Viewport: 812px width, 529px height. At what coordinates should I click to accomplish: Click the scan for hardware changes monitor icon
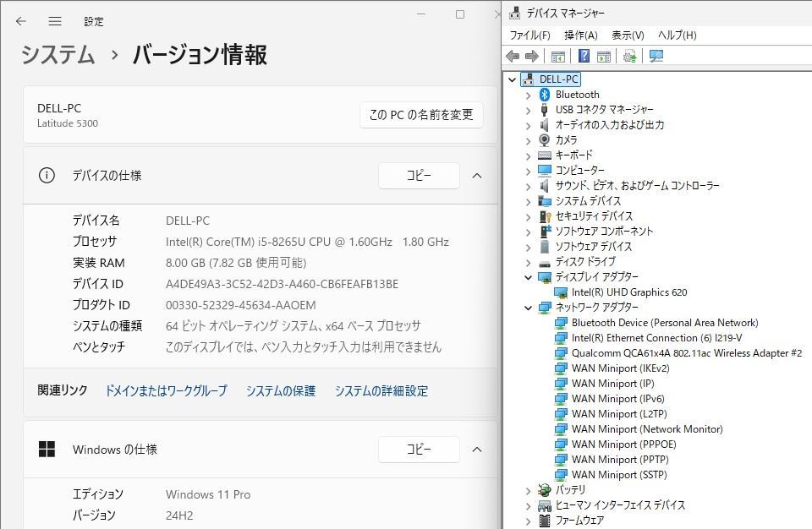click(656, 56)
